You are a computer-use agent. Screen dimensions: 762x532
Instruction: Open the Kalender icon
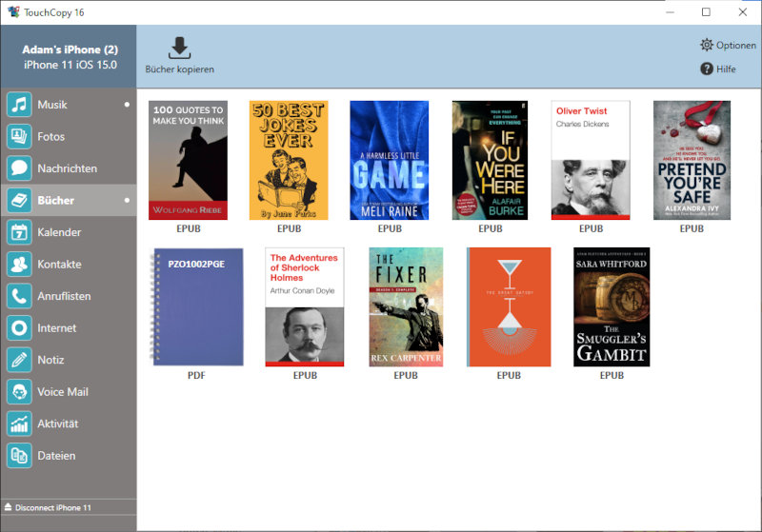tap(19, 232)
